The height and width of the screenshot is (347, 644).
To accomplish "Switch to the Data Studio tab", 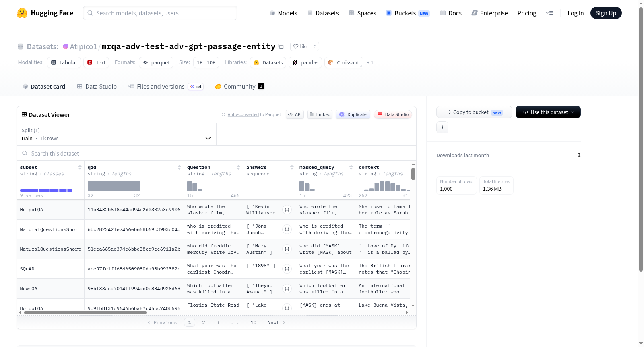I will [x=97, y=86].
